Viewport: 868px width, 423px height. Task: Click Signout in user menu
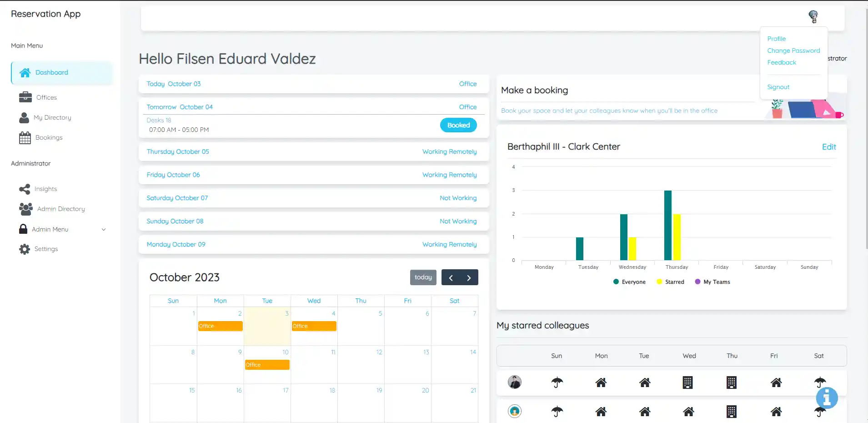778,87
